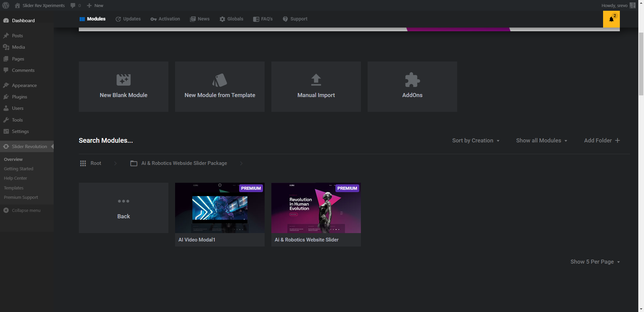Click the Howdy, srevo account text

click(x=614, y=5)
